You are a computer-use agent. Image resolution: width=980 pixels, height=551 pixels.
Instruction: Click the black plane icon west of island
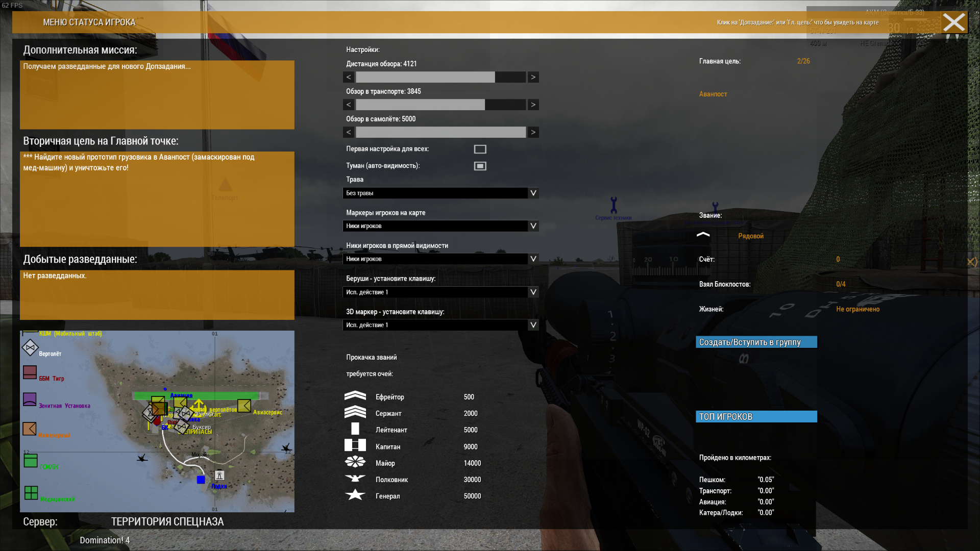(142, 458)
